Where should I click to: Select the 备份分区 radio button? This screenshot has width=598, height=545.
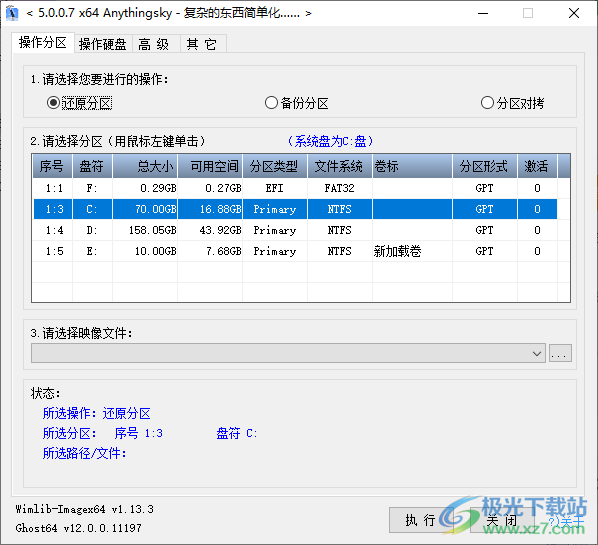296,103
